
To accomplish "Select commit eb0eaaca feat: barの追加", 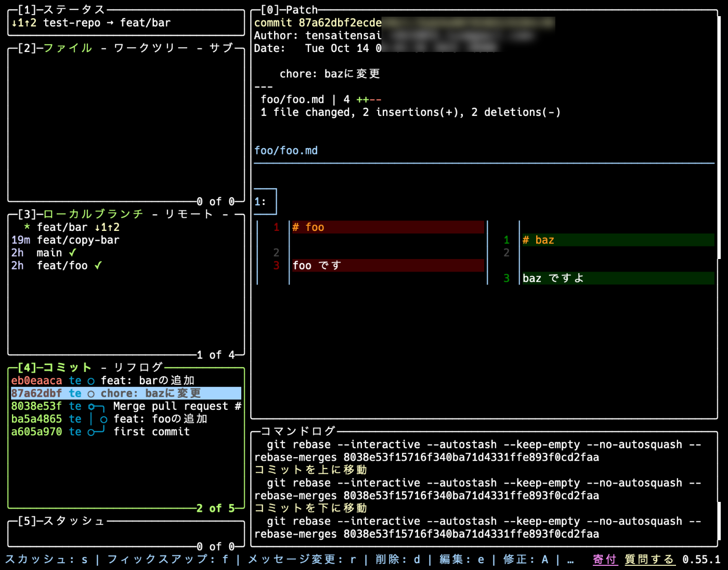I will tap(126, 381).
